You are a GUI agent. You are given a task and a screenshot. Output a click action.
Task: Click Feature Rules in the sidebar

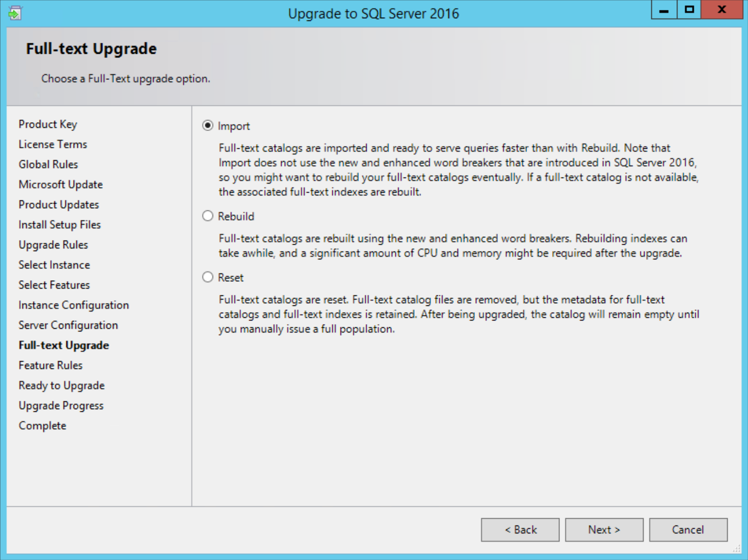(51, 365)
